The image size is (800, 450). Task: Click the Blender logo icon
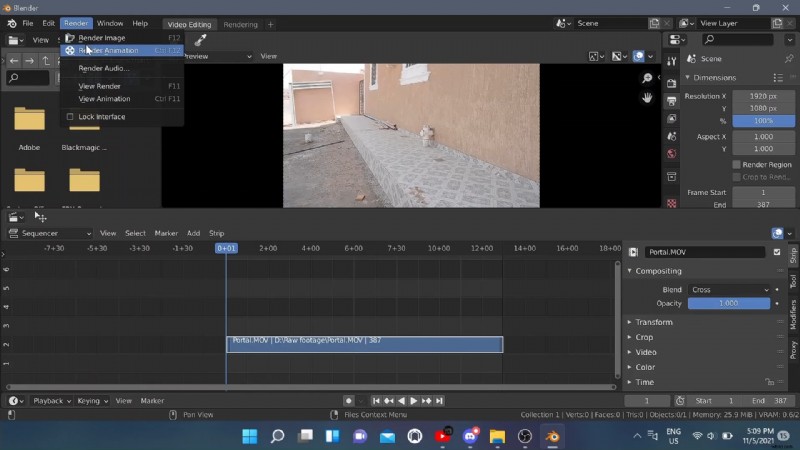11,23
